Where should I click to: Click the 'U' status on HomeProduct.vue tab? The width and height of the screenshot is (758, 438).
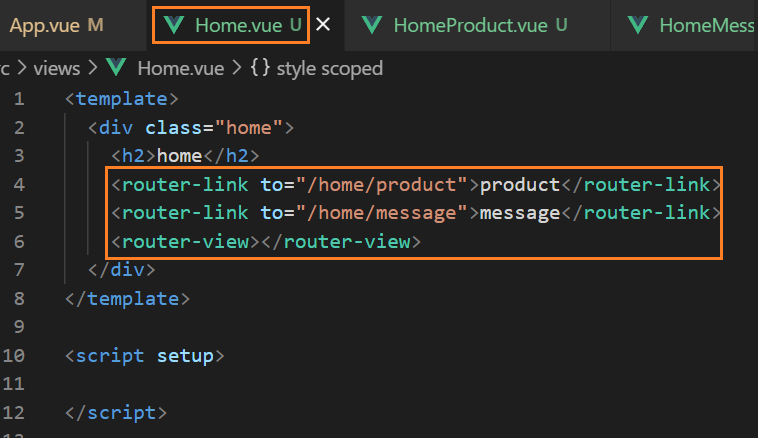[x=561, y=25]
